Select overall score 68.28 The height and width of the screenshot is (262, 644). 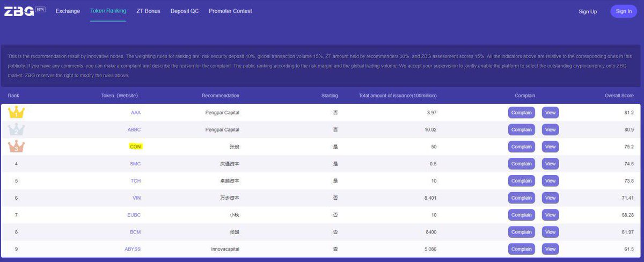tap(627, 215)
